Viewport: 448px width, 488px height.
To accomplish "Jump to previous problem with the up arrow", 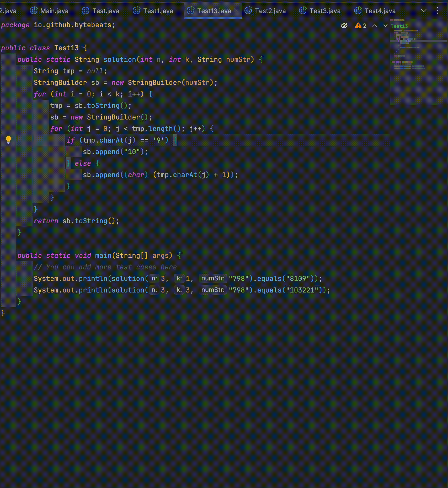I will (375, 26).
